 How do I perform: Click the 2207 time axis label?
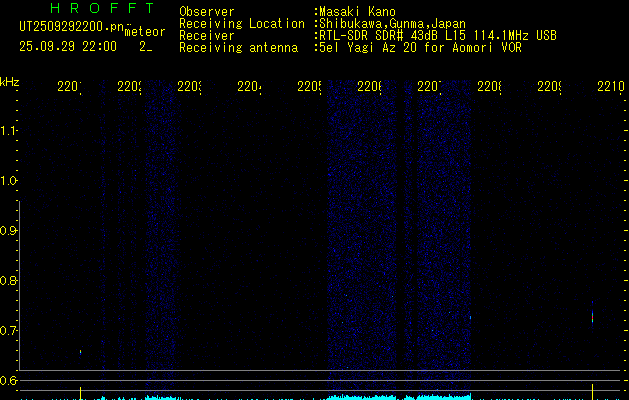[429, 86]
